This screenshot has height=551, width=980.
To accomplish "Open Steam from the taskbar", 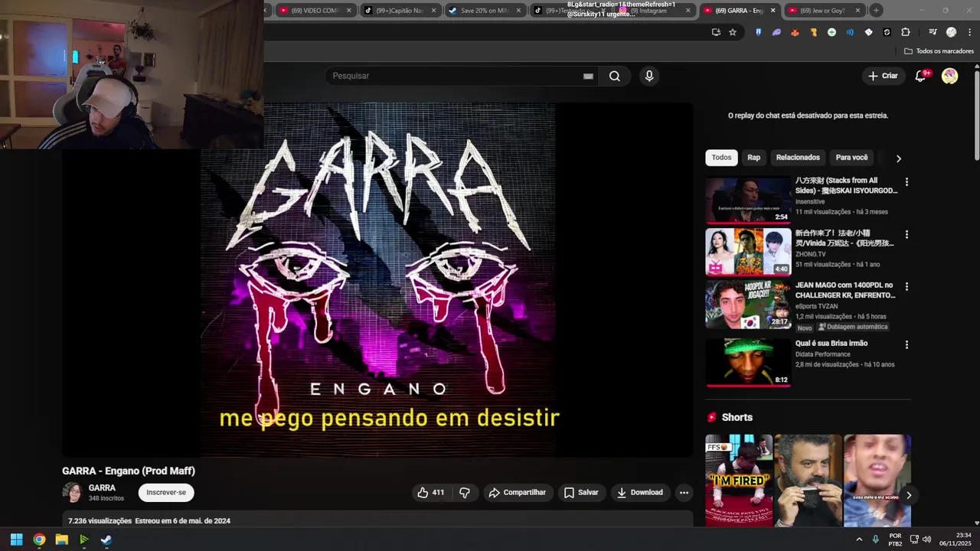I will pyautogui.click(x=106, y=540).
